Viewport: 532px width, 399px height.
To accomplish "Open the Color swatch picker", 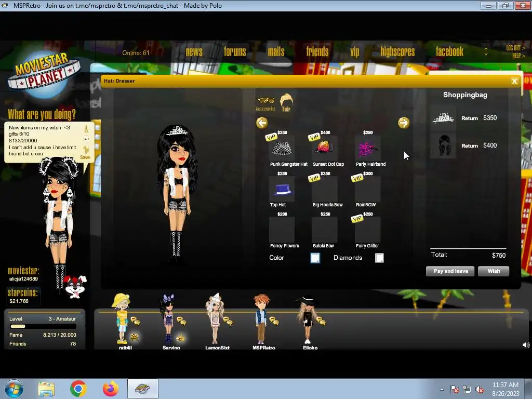I will [315, 258].
